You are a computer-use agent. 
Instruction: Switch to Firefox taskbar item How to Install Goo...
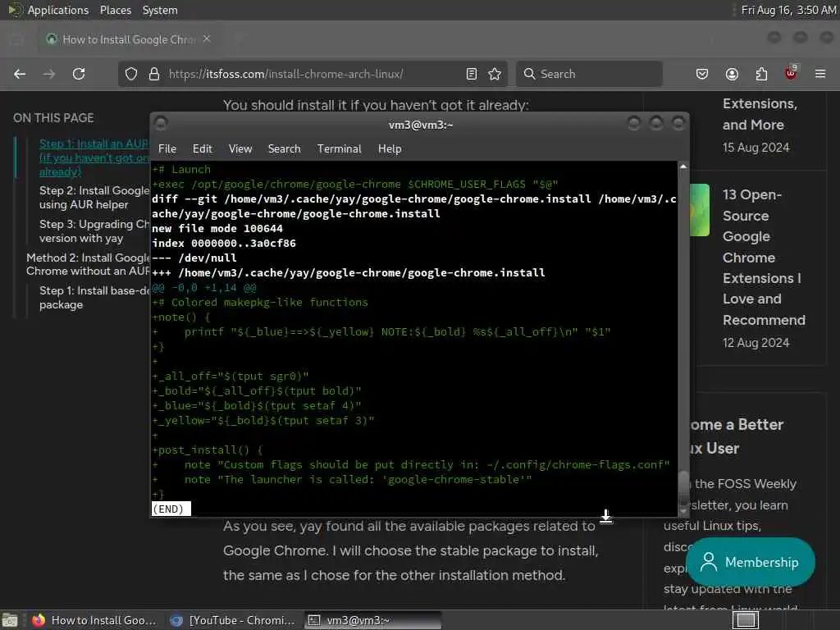tap(94, 620)
